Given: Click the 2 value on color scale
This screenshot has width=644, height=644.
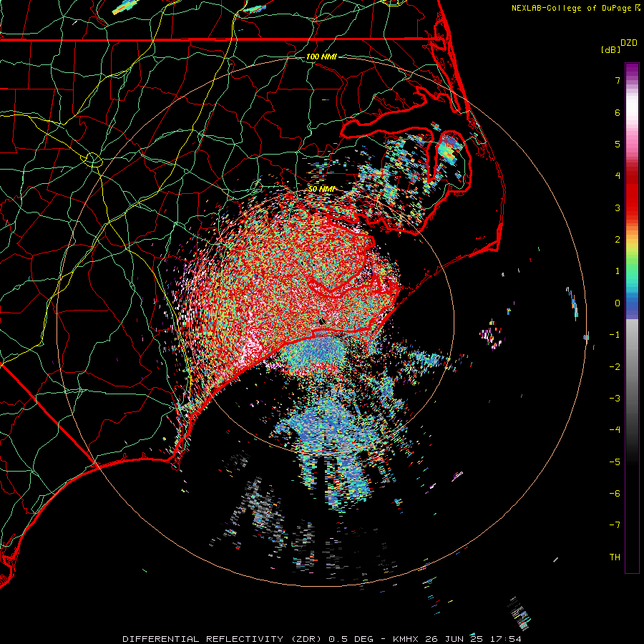Looking at the screenshot, I should (x=618, y=240).
